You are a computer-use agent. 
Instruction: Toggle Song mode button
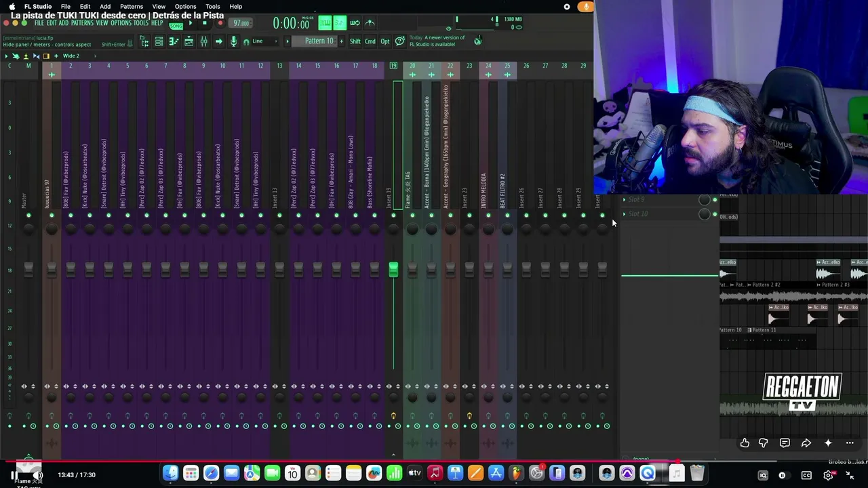[x=176, y=25]
